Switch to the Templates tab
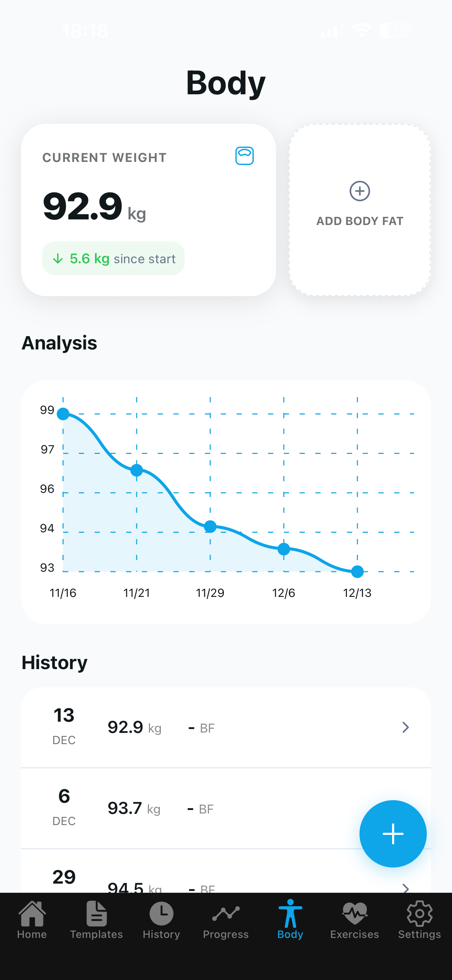452x980 pixels. [96, 919]
